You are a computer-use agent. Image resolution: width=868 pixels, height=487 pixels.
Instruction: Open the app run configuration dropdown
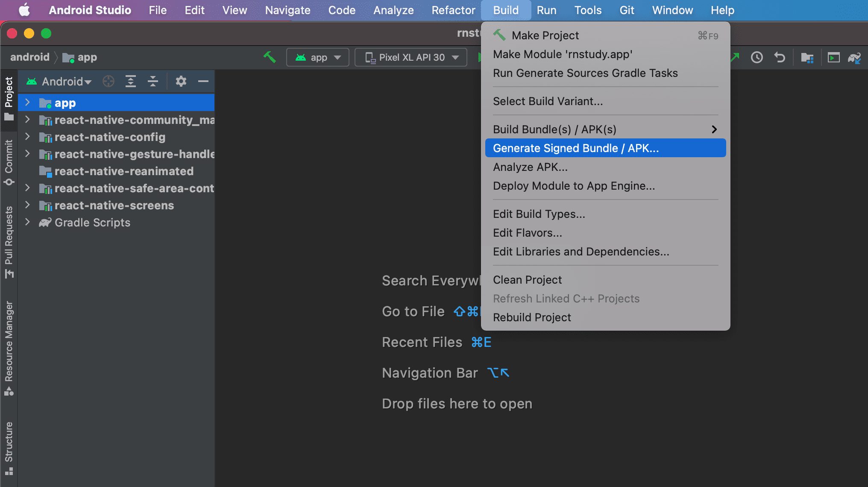coord(318,57)
